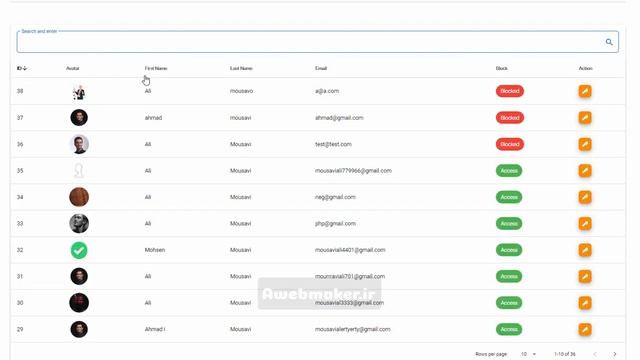Click Blocked badge for ahmad@gmail.com
This screenshot has height=360, width=640.
tap(510, 118)
